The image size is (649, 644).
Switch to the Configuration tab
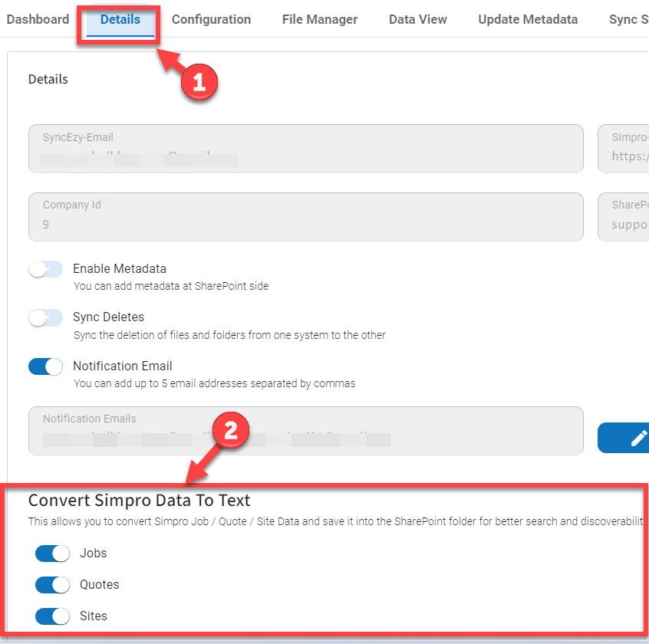211,19
